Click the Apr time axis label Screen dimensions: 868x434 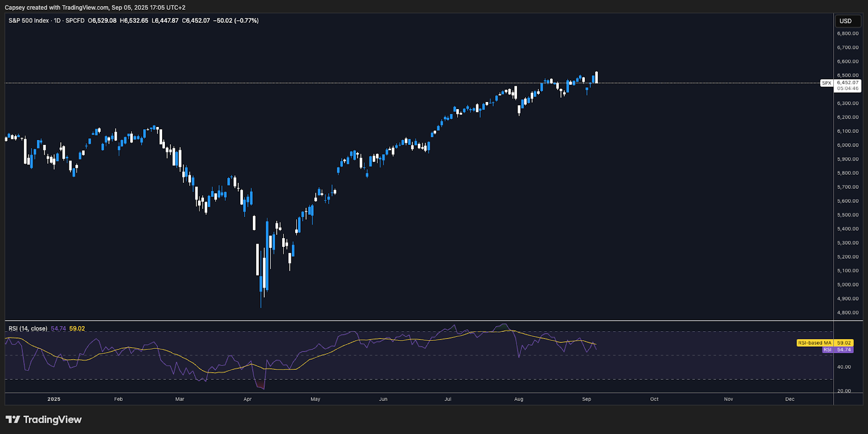pyautogui.click(x=247, y=399)
